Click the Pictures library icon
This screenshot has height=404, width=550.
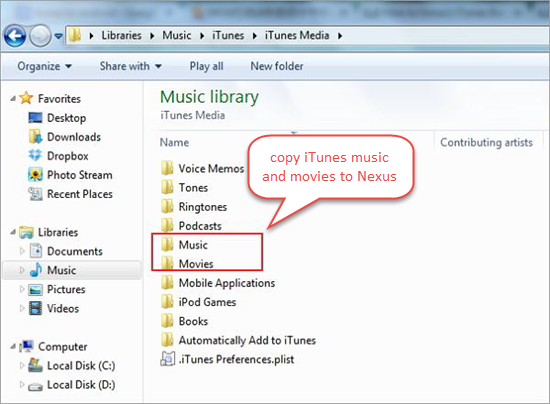36,289
